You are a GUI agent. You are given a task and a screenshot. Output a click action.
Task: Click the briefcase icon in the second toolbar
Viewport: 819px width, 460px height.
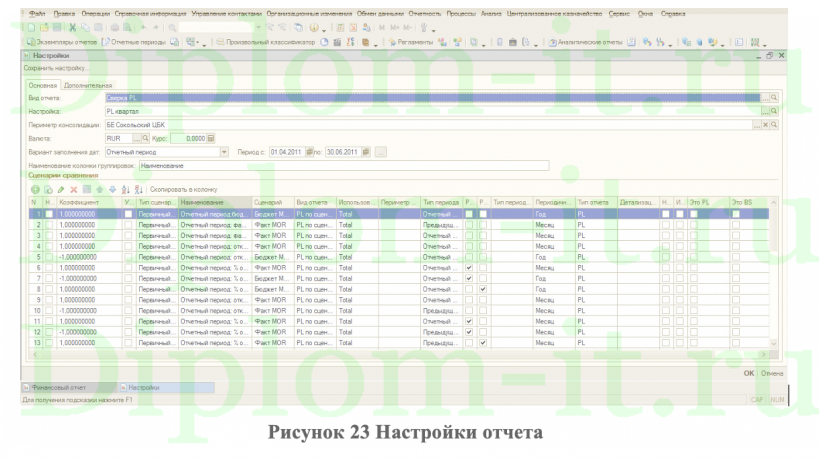click(512, 42)
